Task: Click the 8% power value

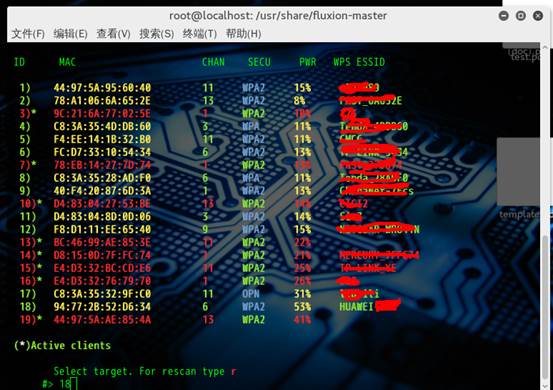Action: 300,100
